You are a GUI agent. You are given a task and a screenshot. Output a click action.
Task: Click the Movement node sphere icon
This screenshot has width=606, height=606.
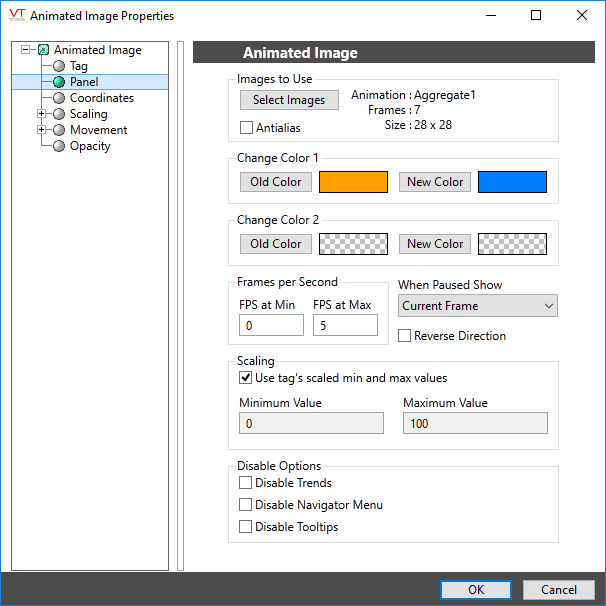click(59, 130)
